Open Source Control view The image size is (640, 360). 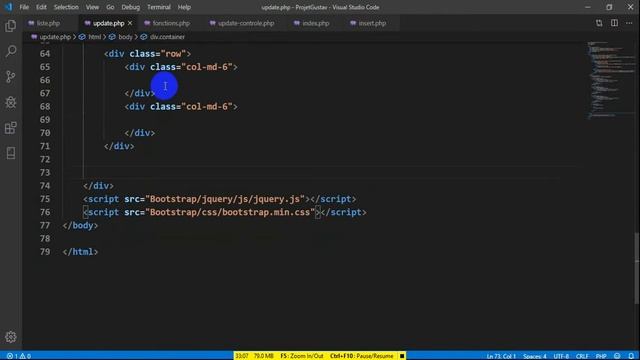[x=11, y=77]
